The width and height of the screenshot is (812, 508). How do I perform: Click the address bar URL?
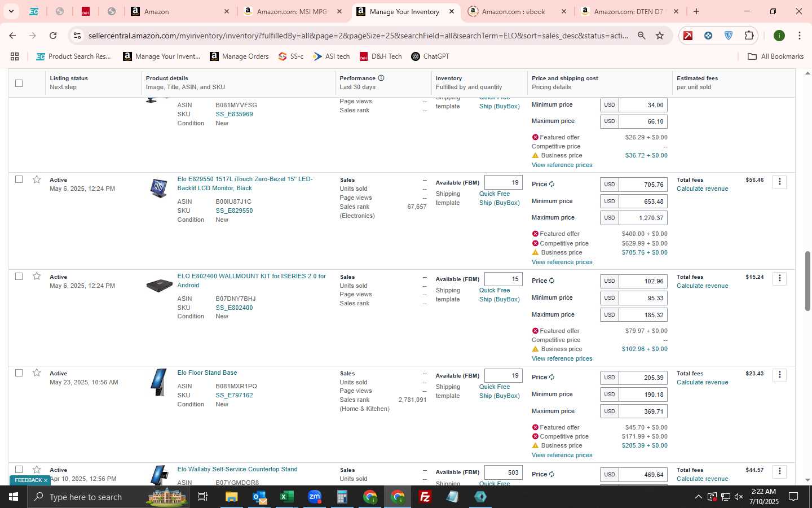click(x=358, y=36)
